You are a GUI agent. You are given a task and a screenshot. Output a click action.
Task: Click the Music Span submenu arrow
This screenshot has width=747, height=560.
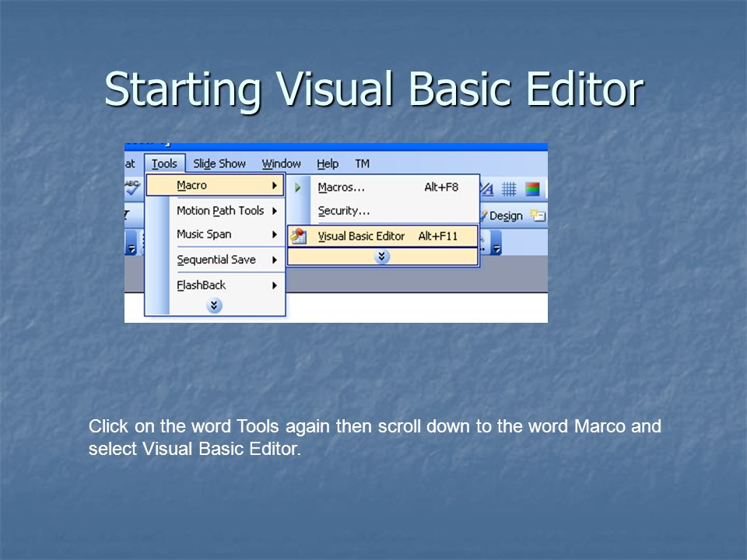click(x=275, y=234)
